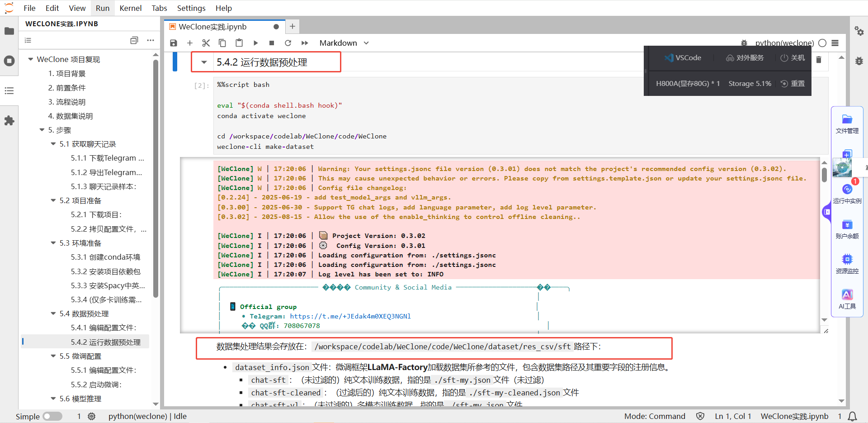The width and height of the screenshot is (868, 423).
Task: Open the file browser folder icon in sidebar
Action: (x=9, y=31)
